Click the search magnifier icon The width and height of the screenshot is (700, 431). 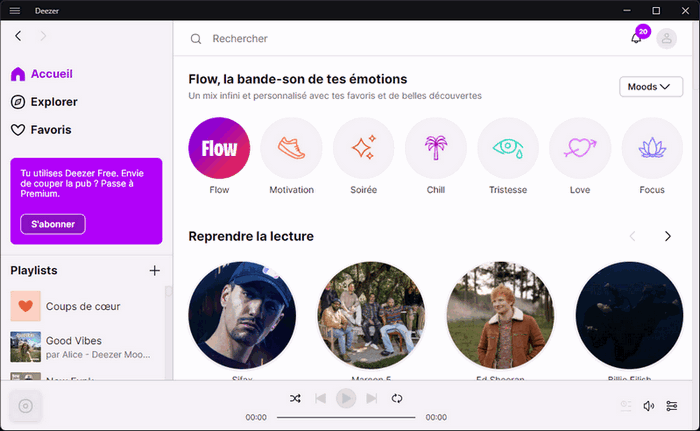coord(196,39)
